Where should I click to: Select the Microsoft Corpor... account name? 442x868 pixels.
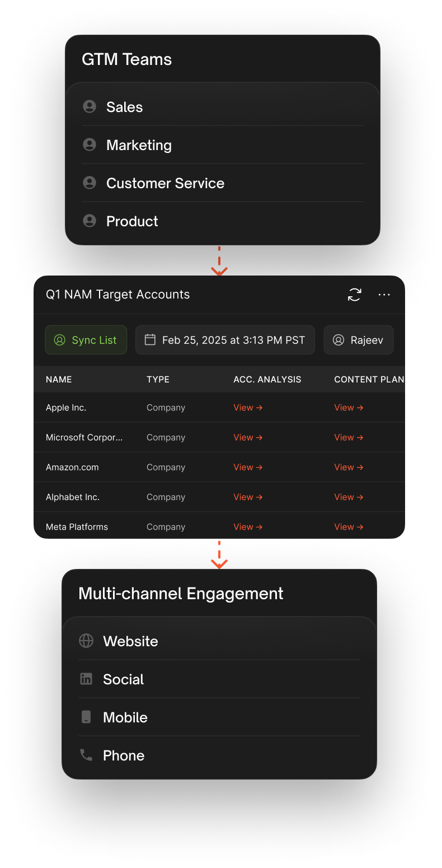tap(84, 437)
